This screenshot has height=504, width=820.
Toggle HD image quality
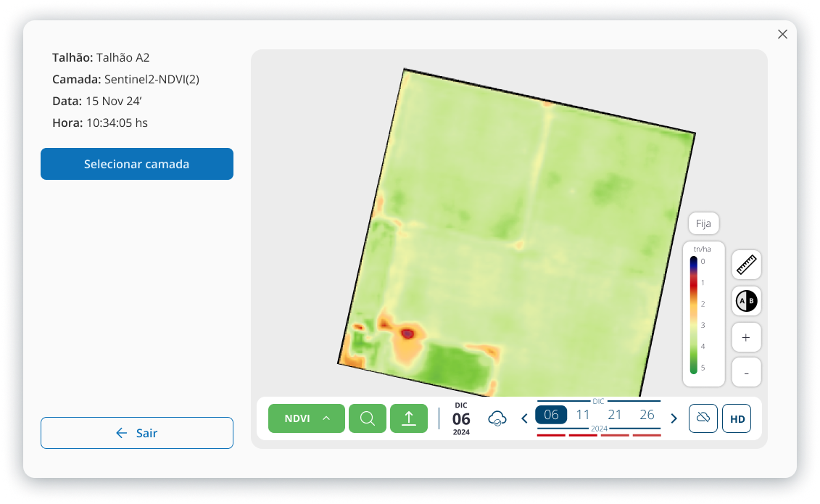(737, 418)
